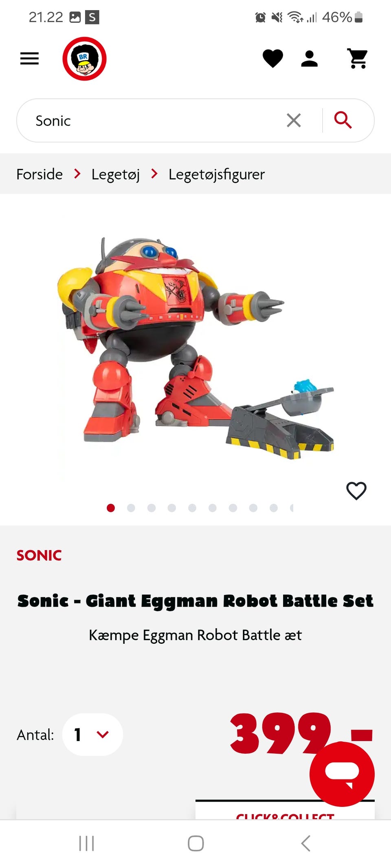Screen dimensions: 391x868
Task: Open the red chat support bubble
Action: (342, 773)
